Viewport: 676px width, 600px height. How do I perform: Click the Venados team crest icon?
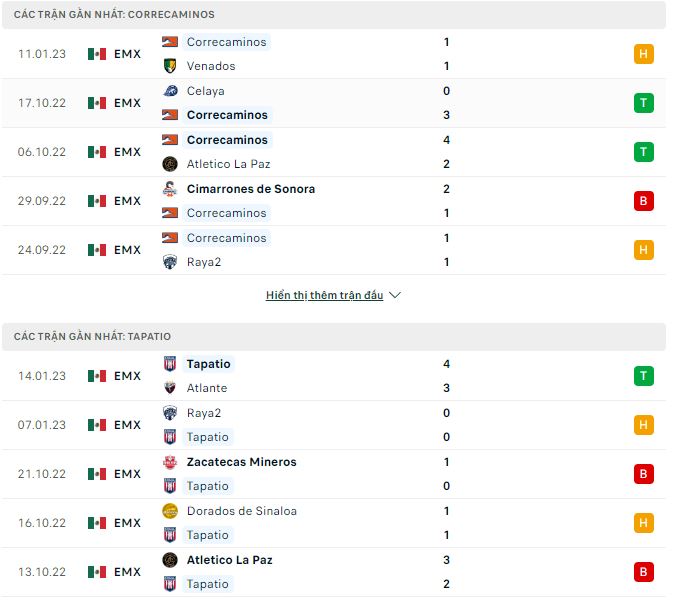click(x=170, y=66)
